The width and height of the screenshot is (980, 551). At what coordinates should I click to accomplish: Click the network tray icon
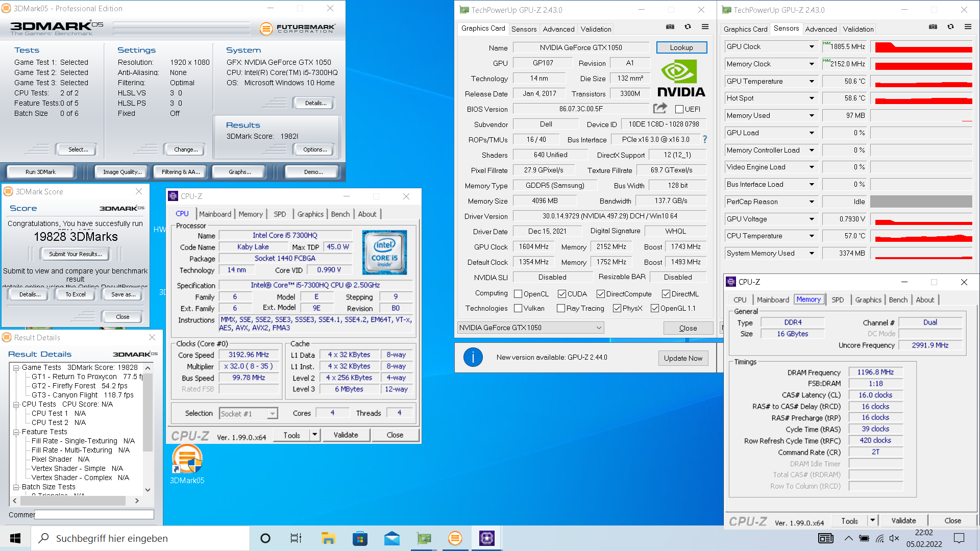(x=879, y=538)
